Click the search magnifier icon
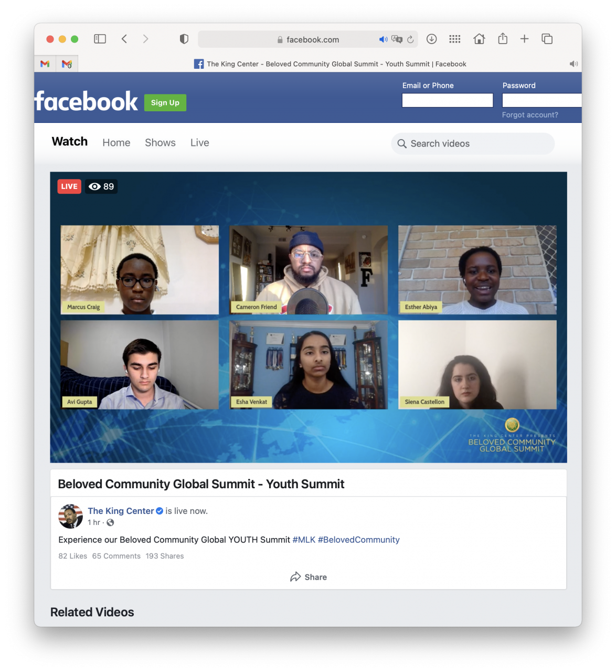616x672 pixels. (402, 144)
